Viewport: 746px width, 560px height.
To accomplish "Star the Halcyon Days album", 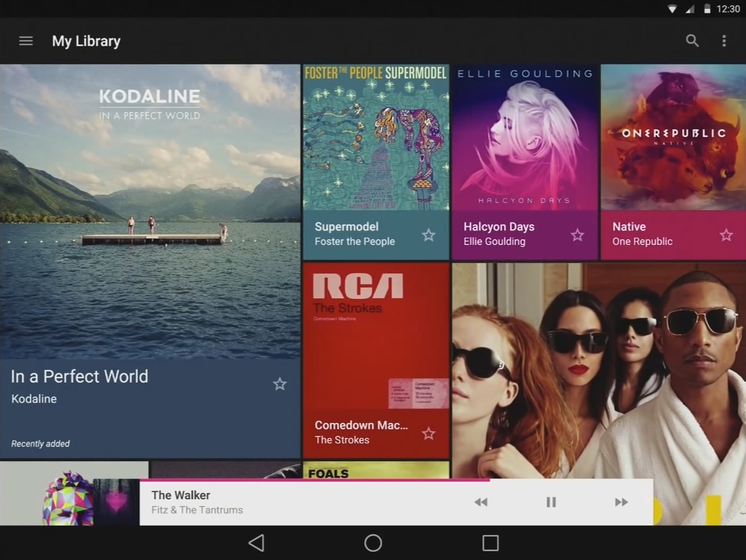I will (x=577, y=235).
